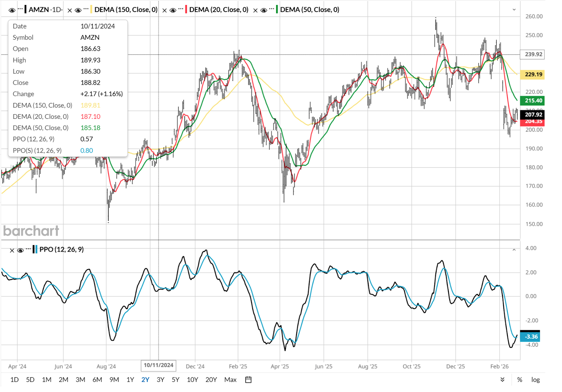Open more options for DEMA 20 indicator
The image size is (562, 392).
coord(181,9)
